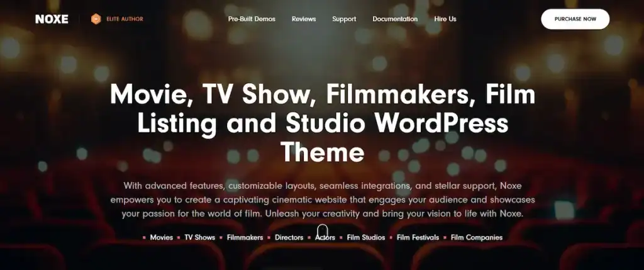Select the Movies category link

162,237
